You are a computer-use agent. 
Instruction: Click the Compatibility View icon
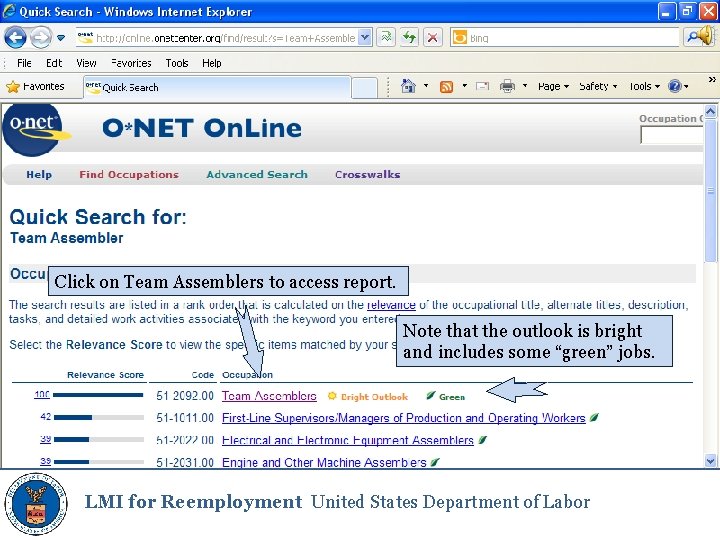point(386,37)
